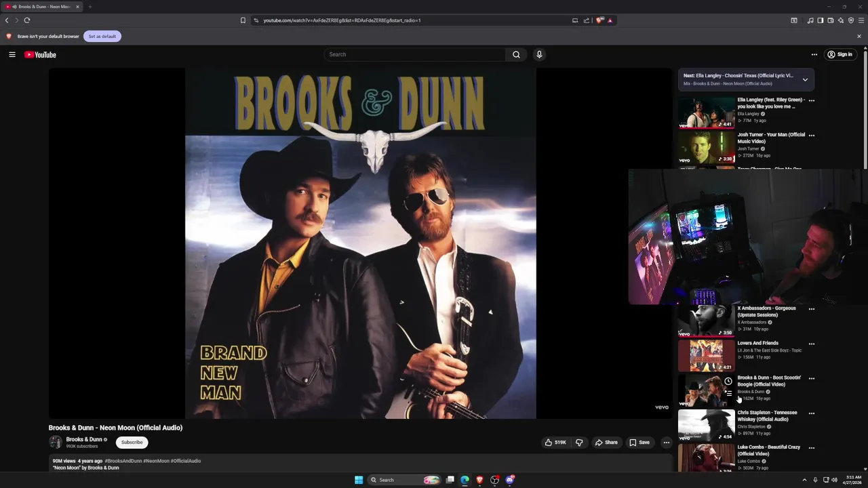This screenshot has width=868, height=488.
Task: Open site settings icon before the URL
Action: pos(256,20)
